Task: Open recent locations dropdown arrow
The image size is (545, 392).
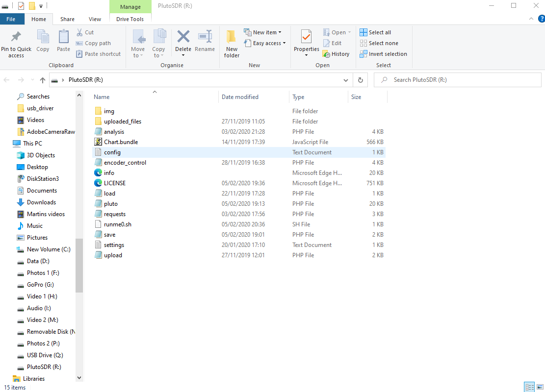Action: pyautogui.click(x=32, y=80)
